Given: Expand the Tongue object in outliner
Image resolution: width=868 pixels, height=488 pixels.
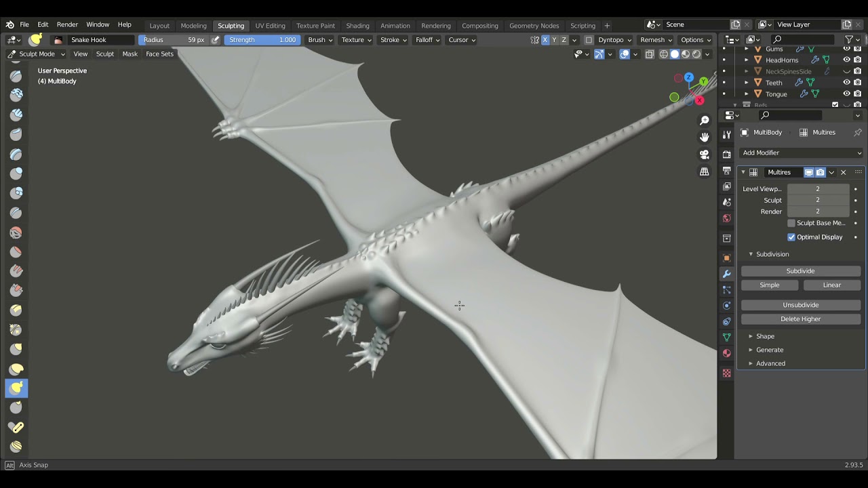Looking at the screenshot, I should point(747,94).
